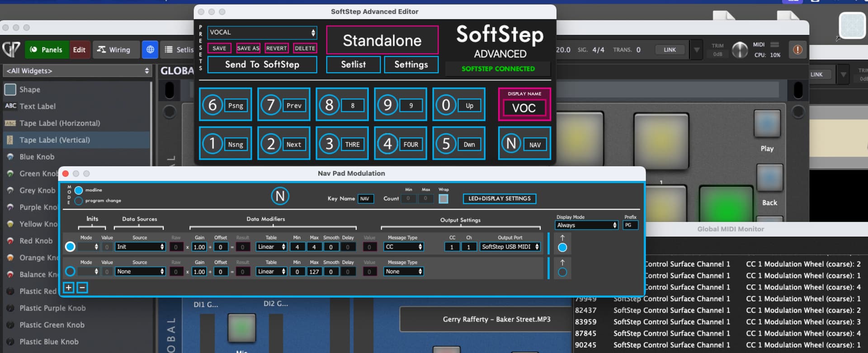Switch to the Panels view
The image size is (868, 353).
click(46, 50)
